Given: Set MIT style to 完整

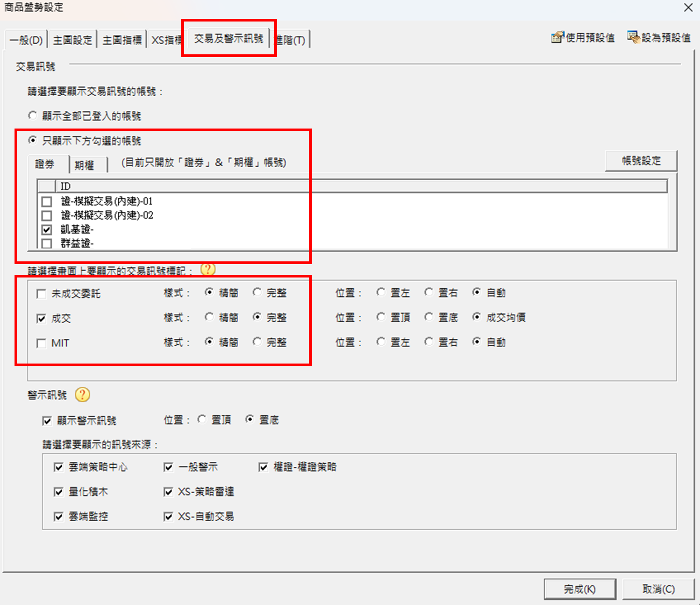Looking at the screenshot, I should click(x=257, y=341).
